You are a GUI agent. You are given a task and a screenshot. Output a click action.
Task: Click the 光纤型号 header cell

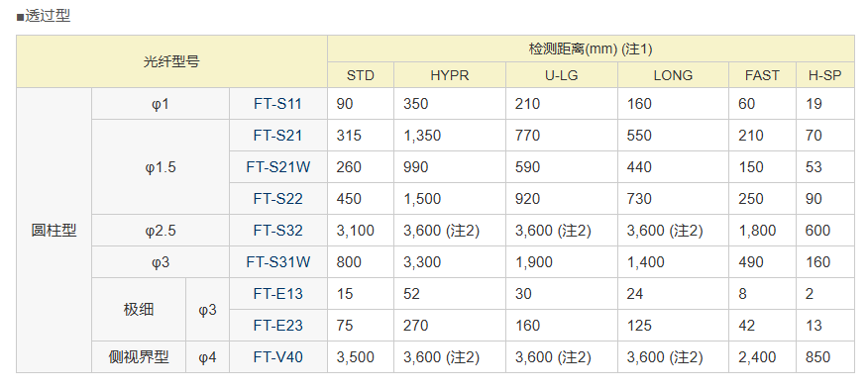click(171, 61)
